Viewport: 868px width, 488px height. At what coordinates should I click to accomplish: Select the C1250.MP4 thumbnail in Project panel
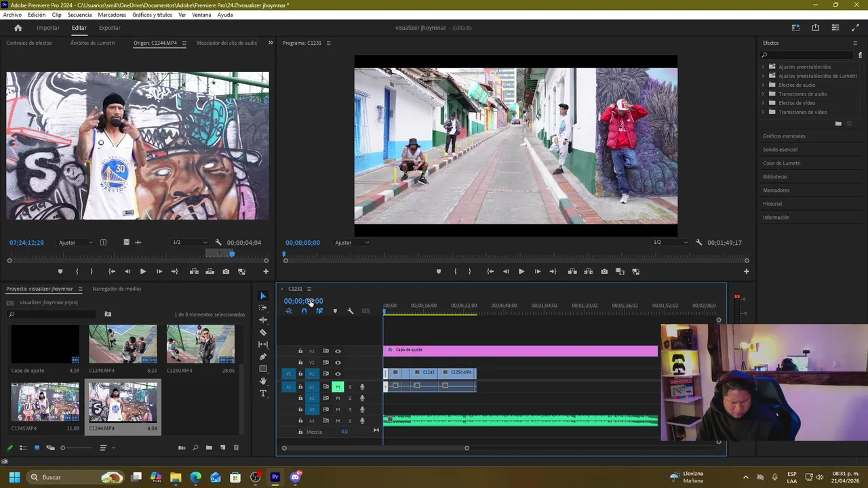coord(201,344)
